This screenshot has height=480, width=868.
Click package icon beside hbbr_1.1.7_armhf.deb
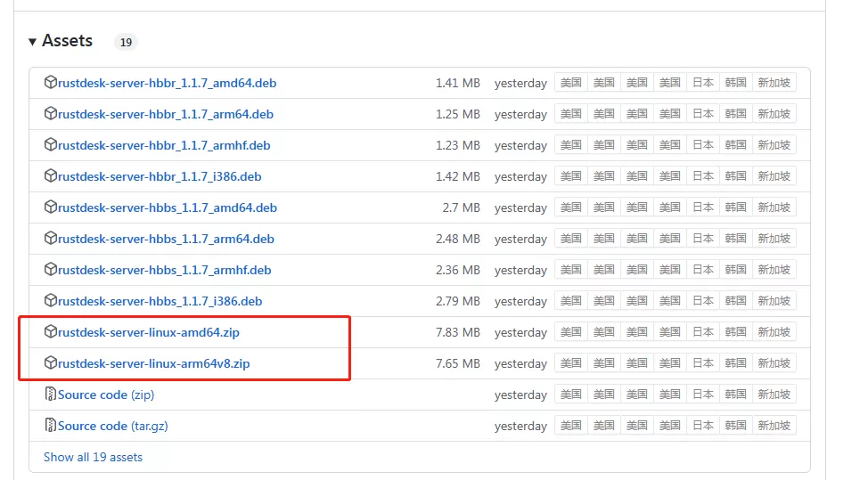coord(51,145)
